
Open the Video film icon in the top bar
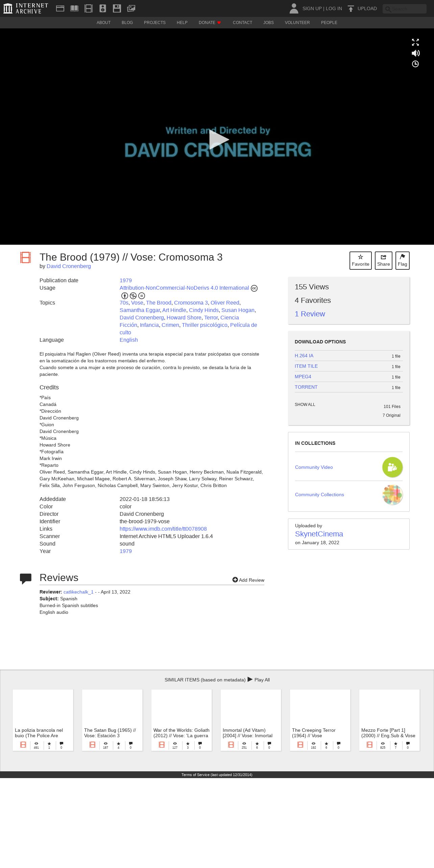(89, 8)
